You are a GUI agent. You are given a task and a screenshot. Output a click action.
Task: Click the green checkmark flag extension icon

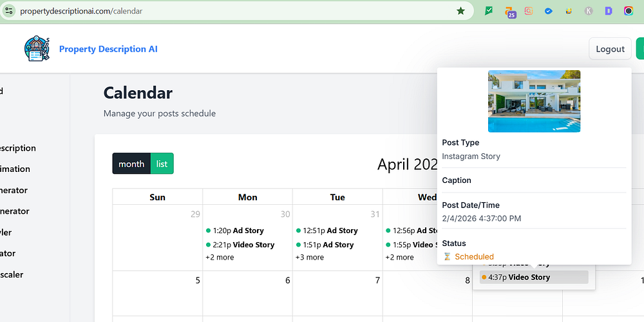point(489,11)
